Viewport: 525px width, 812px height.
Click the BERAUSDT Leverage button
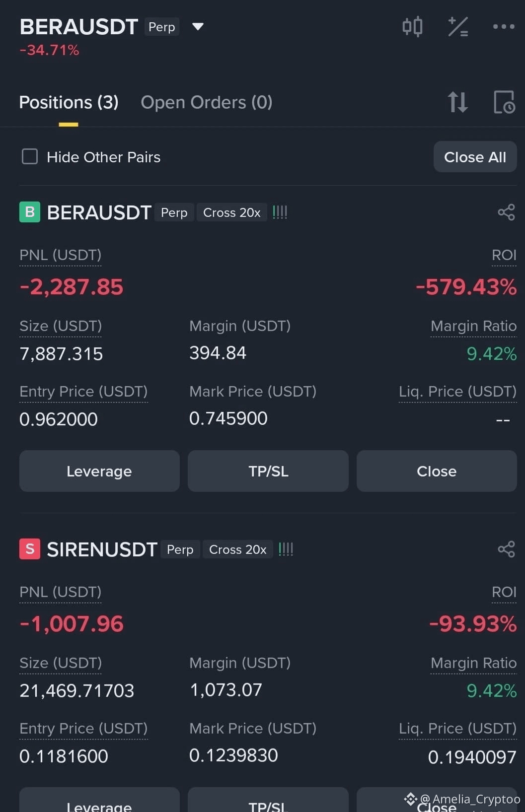tap(99, 471)
